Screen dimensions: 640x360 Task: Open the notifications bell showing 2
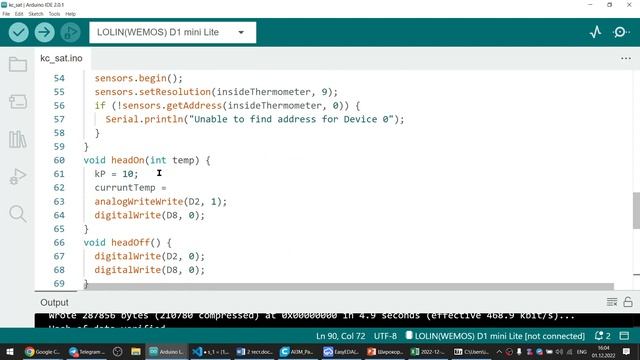point(602,336)
